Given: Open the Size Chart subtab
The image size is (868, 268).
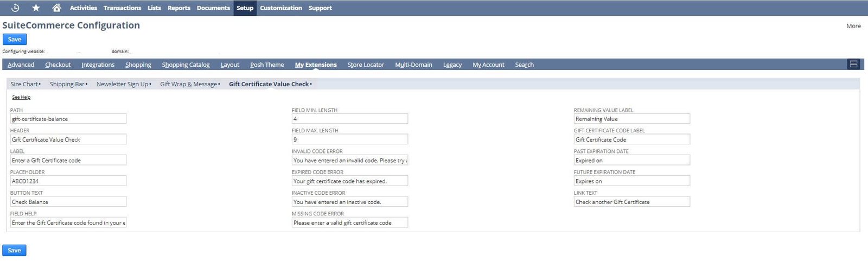Looking at the screenshot, I should coord(25,84).
